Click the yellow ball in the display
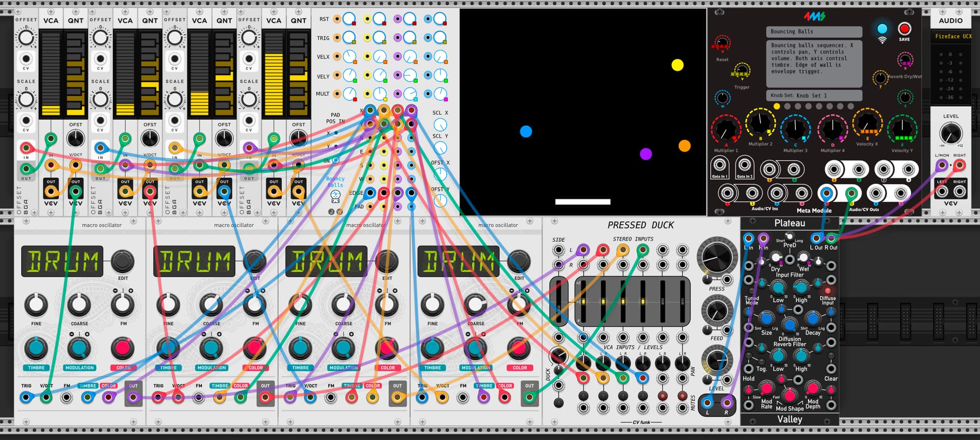The height and width of the screenshot is (440, 980). click(677, 65)
